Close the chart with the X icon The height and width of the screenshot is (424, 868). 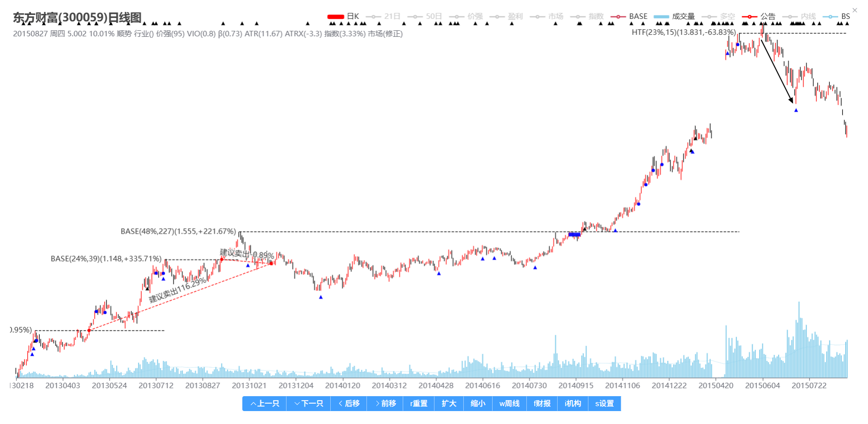point(855,10)
